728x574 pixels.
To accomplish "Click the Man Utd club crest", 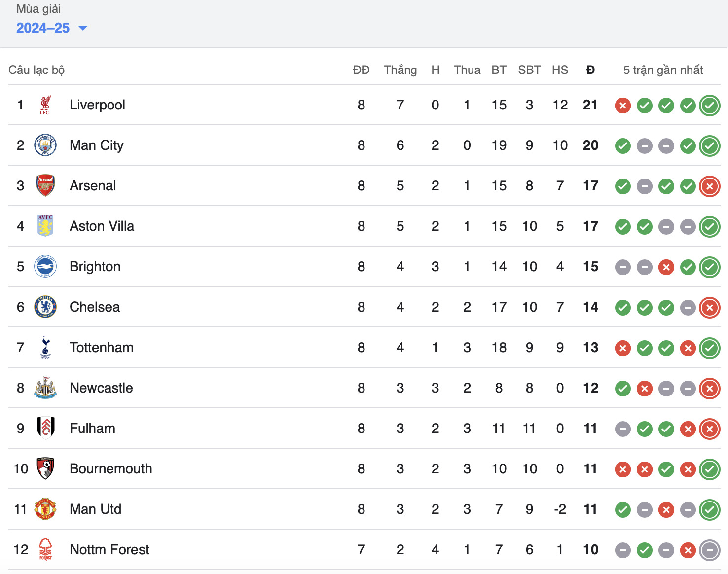I will pyautogui.click(x=45, y=509).
